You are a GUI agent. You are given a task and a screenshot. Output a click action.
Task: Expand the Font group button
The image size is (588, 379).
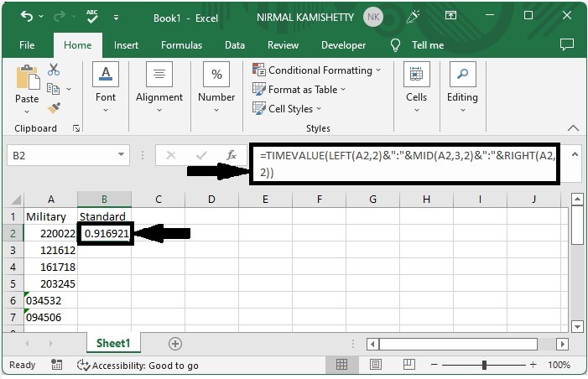(x=106, y=88)
